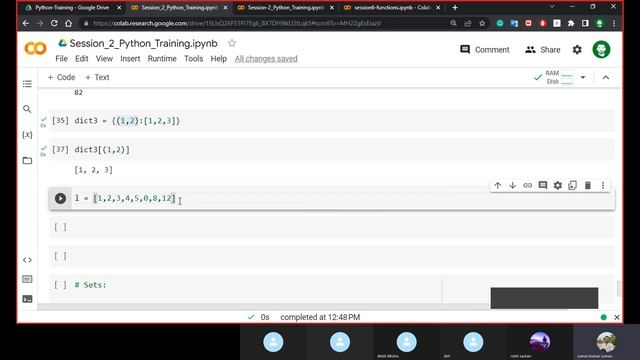The height and width of the screenshot is (360, 640).
Task: Open the code snippets icon
Action: 27,260
